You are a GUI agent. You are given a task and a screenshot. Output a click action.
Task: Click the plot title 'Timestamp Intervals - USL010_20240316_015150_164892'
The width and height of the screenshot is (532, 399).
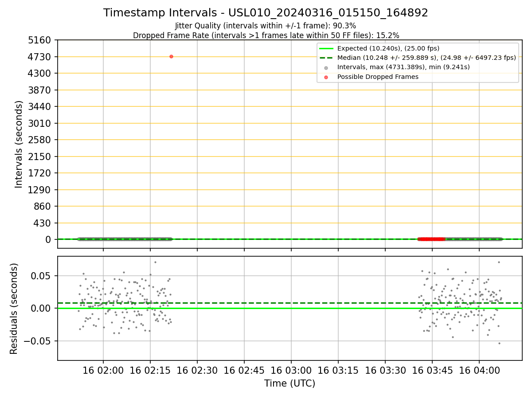[266, 13]
